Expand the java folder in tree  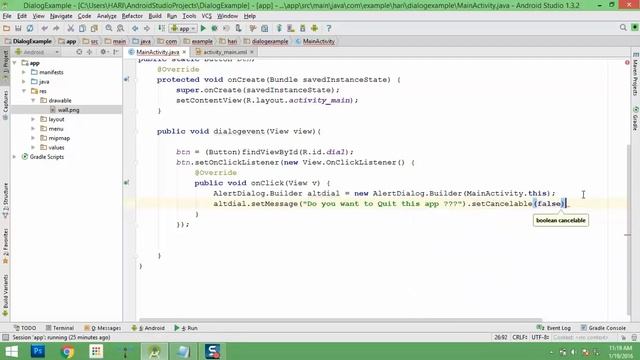[x=24, y=82]
